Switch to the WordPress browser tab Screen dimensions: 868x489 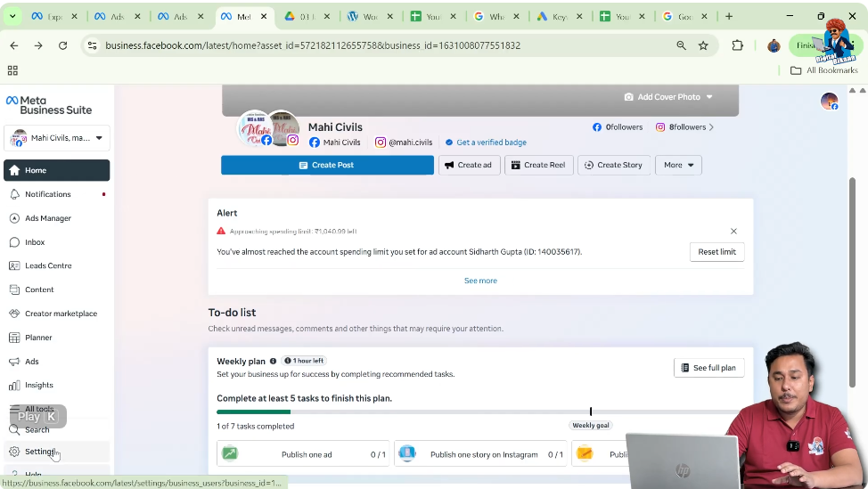coord(370,17)
